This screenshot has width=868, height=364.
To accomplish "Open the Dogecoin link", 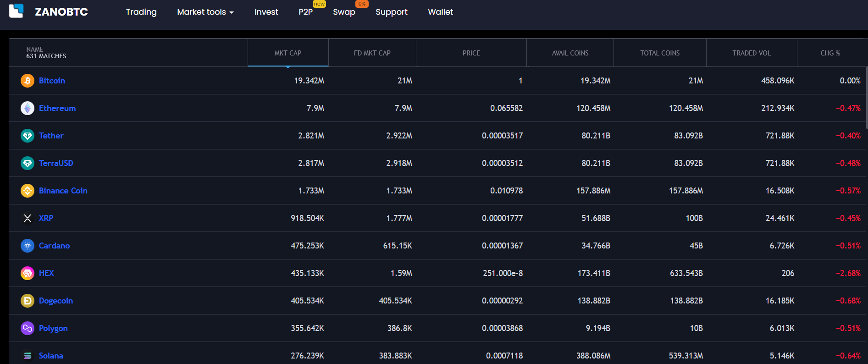I will [x=56, y=301].
